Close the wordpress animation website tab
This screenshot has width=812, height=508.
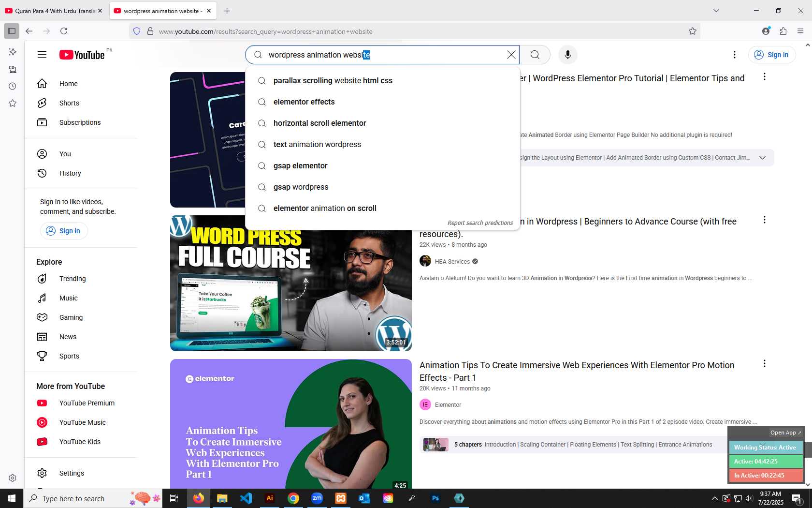point(209,11)
